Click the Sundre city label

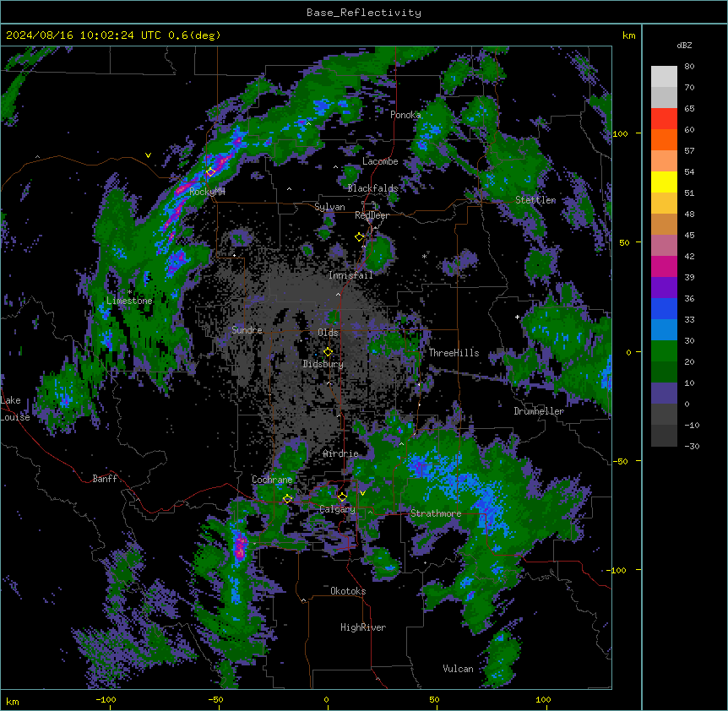247,330
